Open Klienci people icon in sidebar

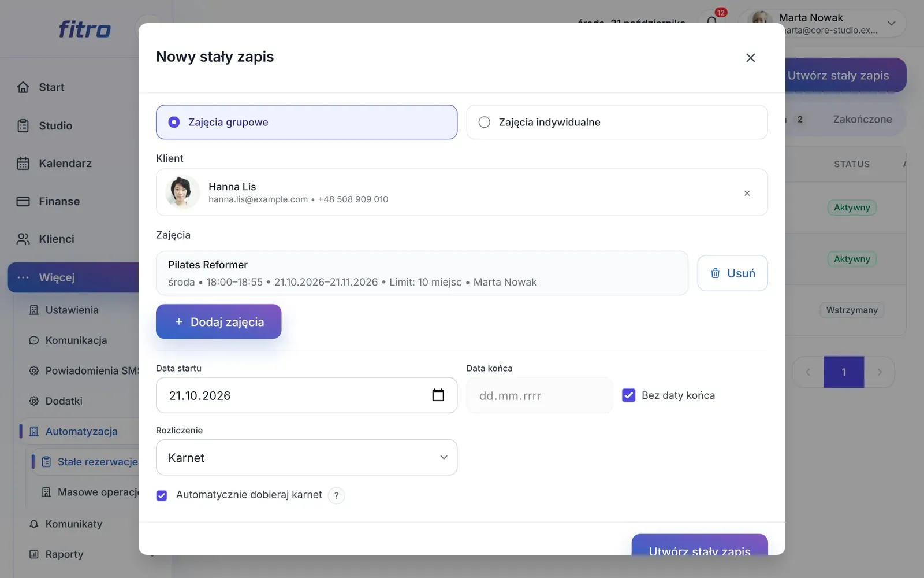coord(23,239)
